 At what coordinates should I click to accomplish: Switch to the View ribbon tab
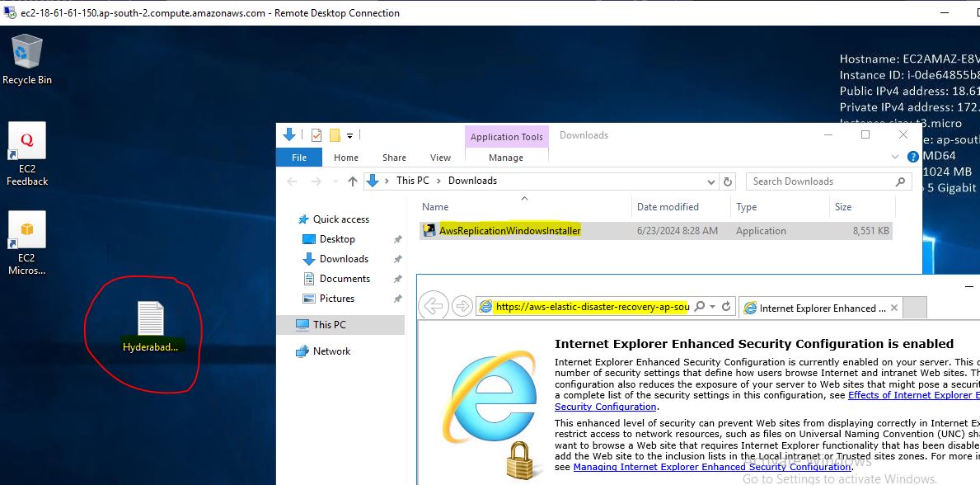pos(440,158)
